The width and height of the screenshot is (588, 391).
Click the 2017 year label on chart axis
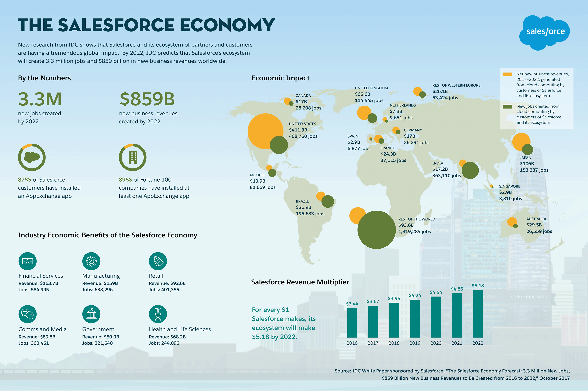pos(373,343)
